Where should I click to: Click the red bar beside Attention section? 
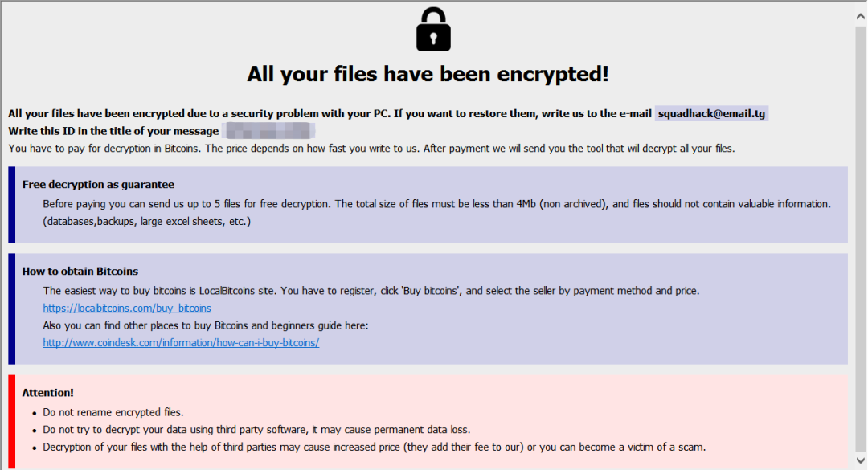(12, 422)
